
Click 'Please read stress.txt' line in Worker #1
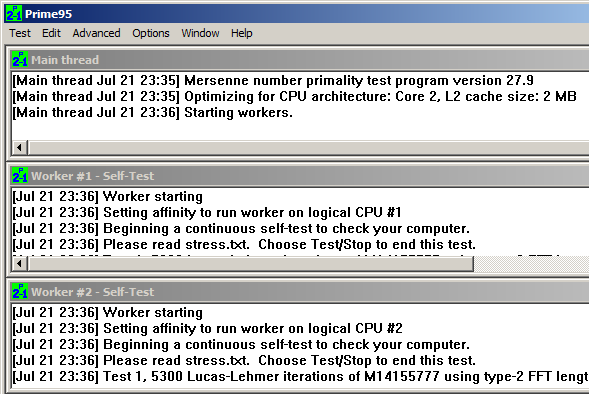[x=244, y=245]
